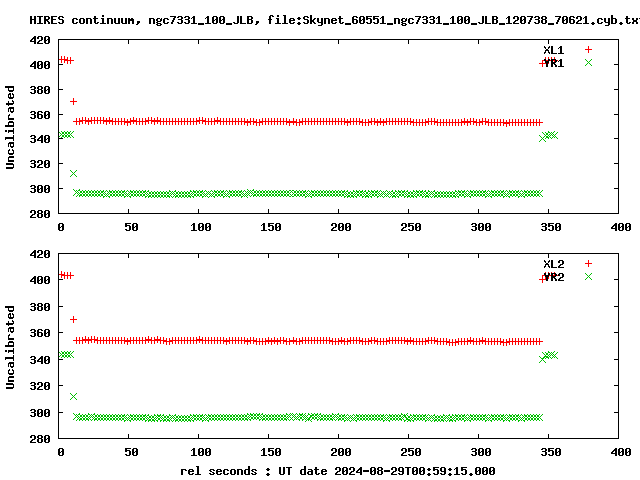
Task: Click the 250 x-axis tick label of top plot
Action: pos(411,227)
